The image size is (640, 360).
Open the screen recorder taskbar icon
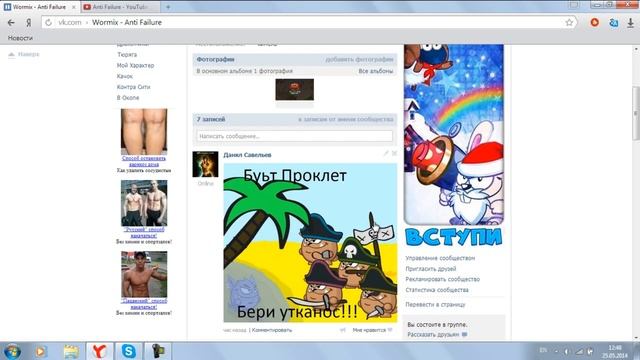tap(158, 351)
